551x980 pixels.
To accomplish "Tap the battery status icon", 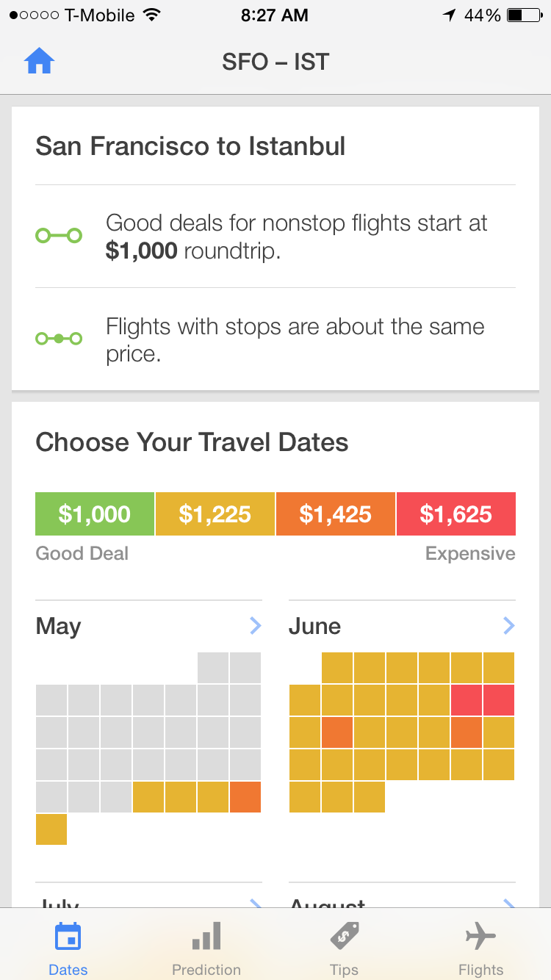I will (x=524, y=15).
